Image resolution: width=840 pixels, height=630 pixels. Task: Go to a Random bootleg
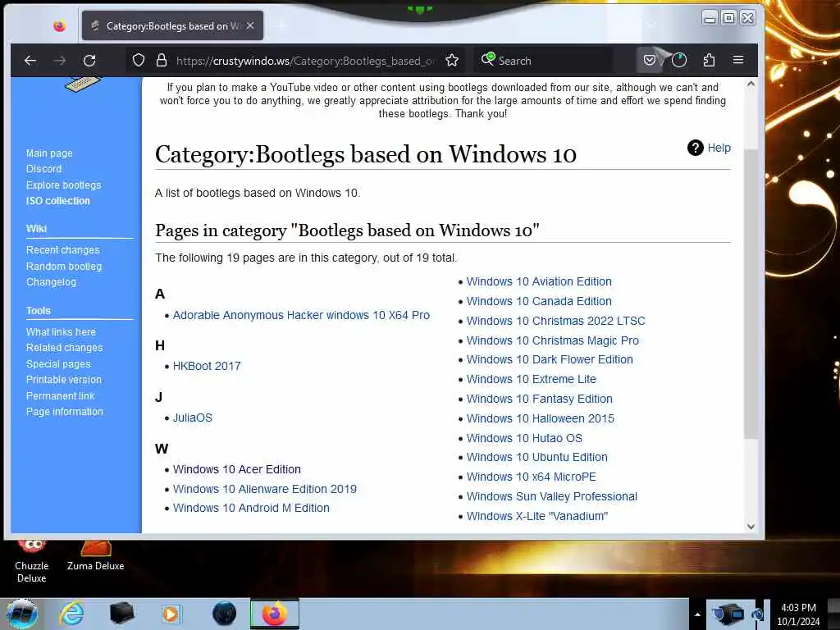64,267
